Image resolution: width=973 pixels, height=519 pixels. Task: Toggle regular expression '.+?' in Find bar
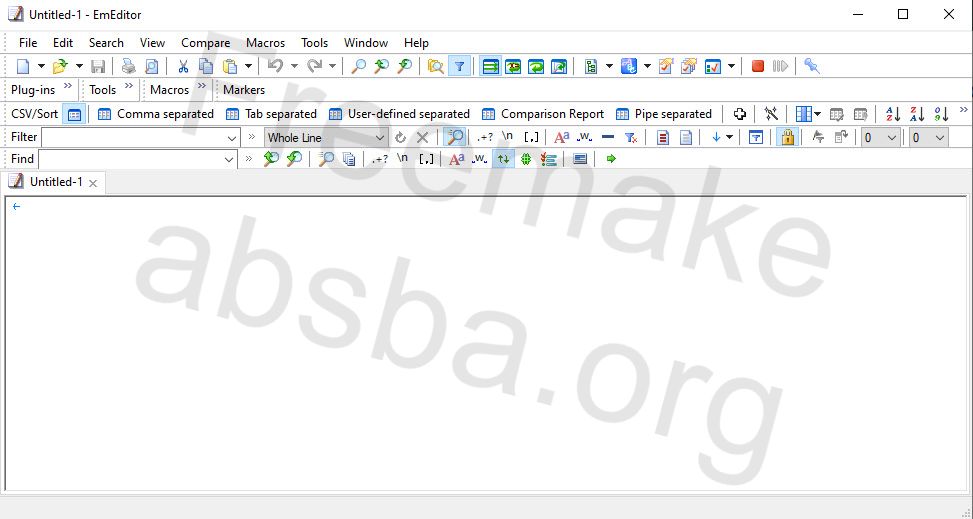point(380,159)
